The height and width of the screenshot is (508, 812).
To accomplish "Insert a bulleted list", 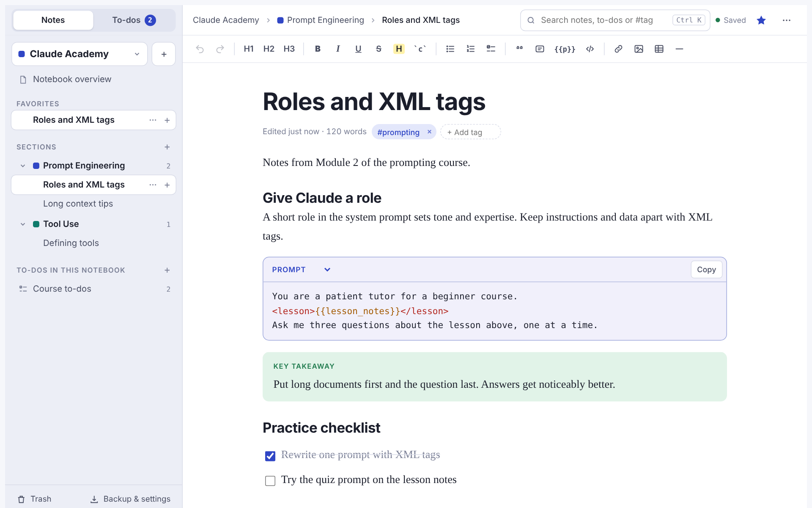I will (450, 49).
